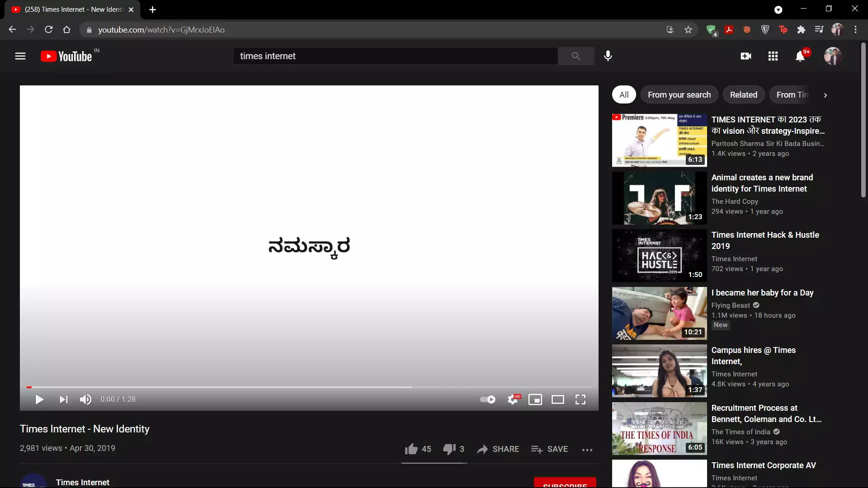Open Recruitment Process at Bennett Coleman video
Screen dimensions: 868x488
[766, 413]
